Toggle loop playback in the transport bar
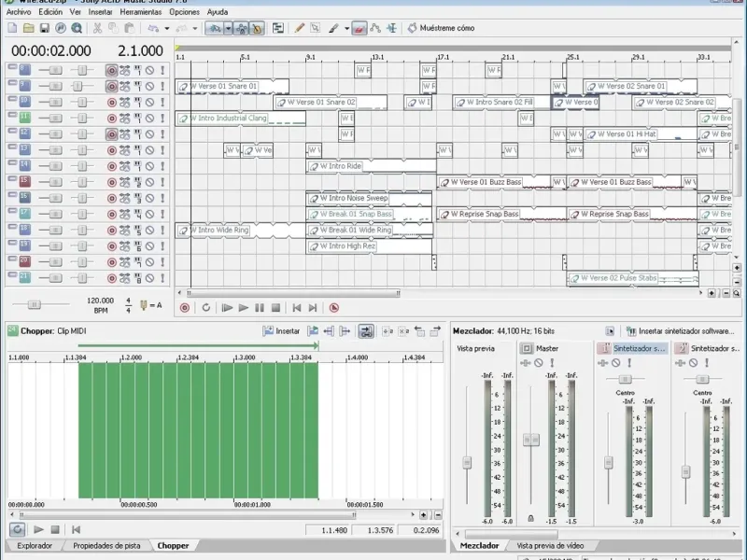Viewport: 747px width, 560px height. pyautogui.click(x=205, y=307)
